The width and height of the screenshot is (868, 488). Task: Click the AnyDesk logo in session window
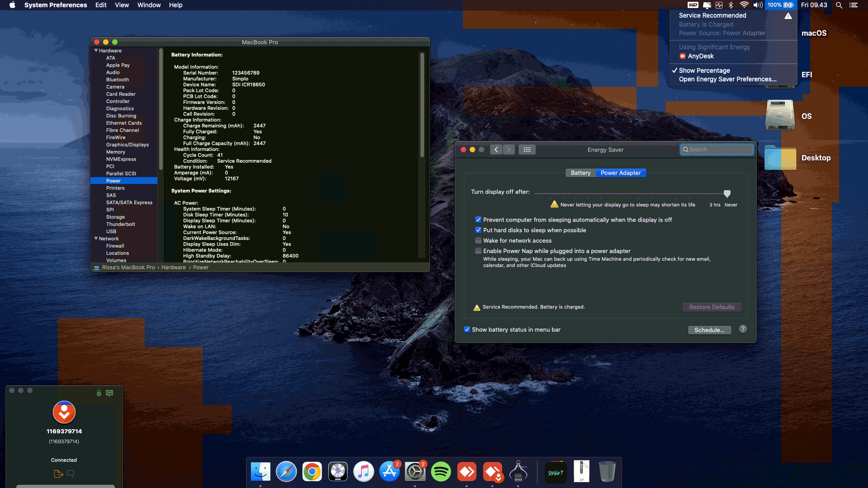[64, 412]
